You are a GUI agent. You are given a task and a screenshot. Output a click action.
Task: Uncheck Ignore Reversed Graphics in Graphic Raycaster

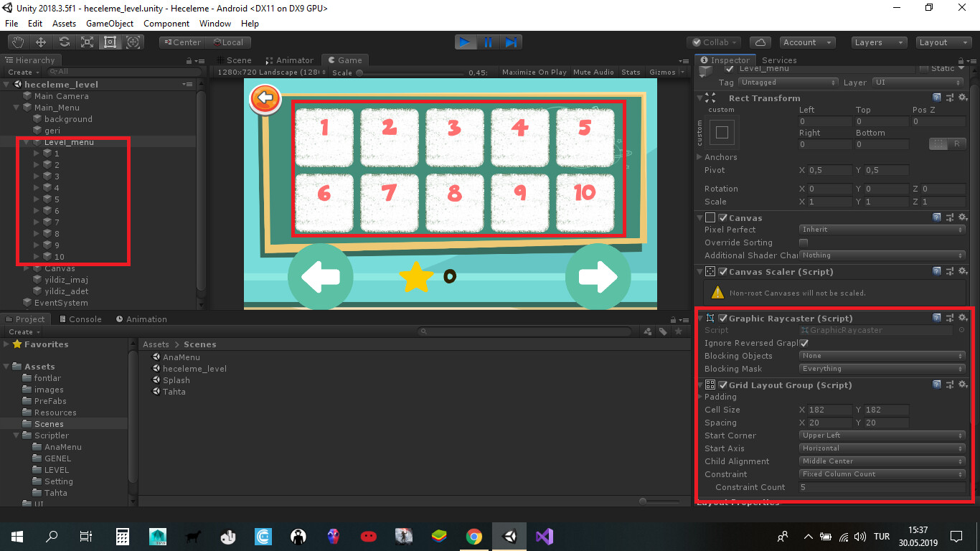(804, 343)
